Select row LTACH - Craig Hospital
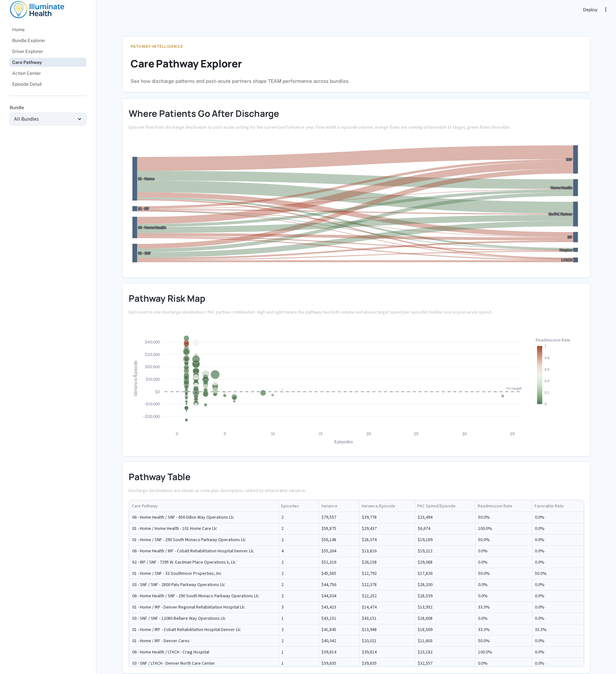 coord(356,652)
